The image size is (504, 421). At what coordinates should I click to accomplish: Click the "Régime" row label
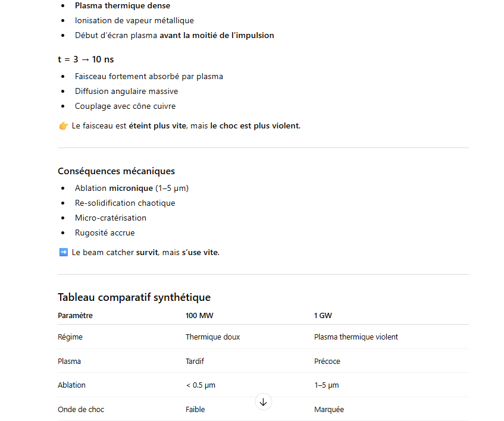(70, 337)
